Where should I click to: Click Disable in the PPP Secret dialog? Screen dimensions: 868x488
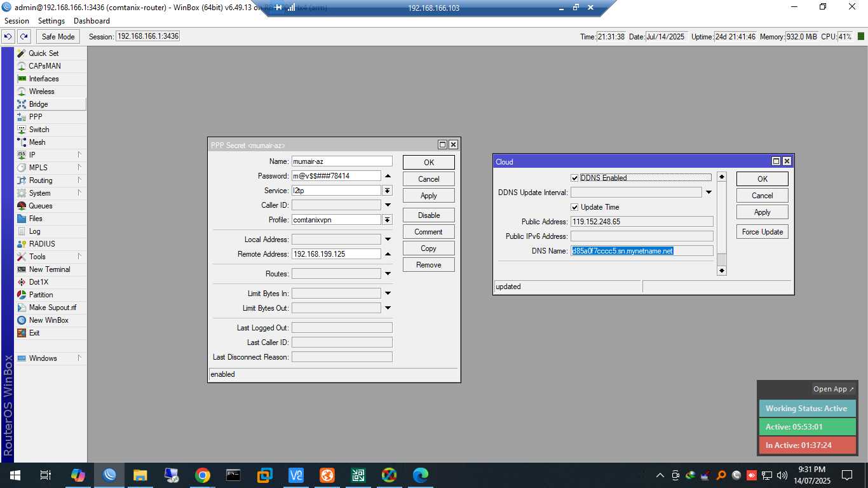[429, 215]
